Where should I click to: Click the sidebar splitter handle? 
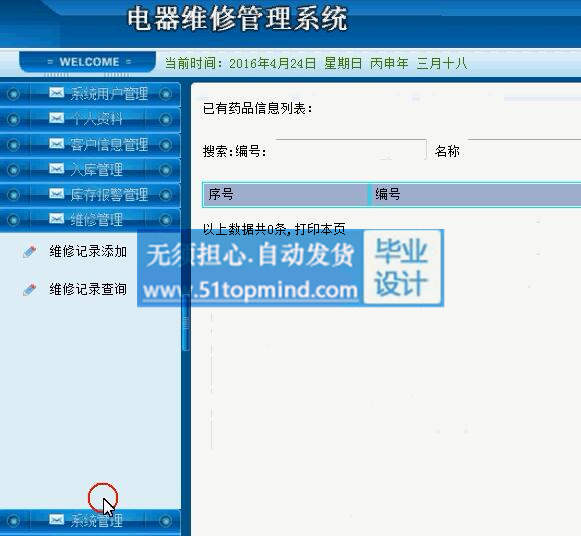[186, 322]
